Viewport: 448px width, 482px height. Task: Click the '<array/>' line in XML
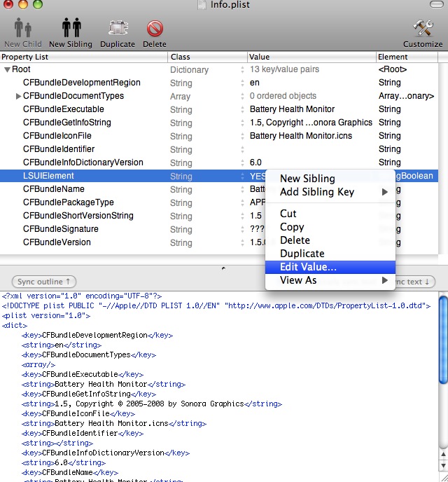pyautogui.click(x=38, y=364)
